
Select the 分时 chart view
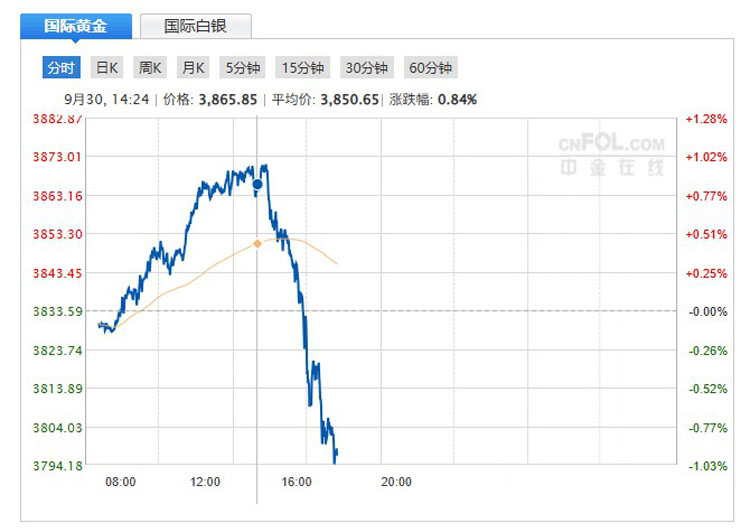tap(60, 68)
